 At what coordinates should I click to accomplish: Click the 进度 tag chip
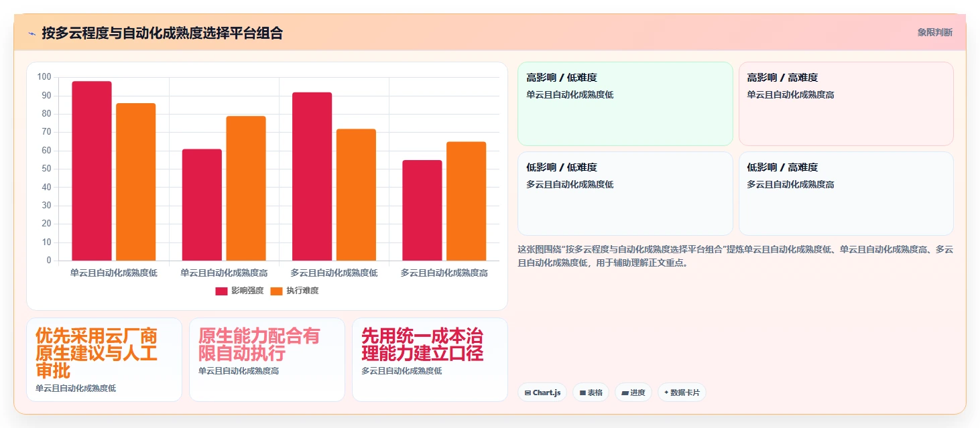pyautogui.click(x=633, y=393)
